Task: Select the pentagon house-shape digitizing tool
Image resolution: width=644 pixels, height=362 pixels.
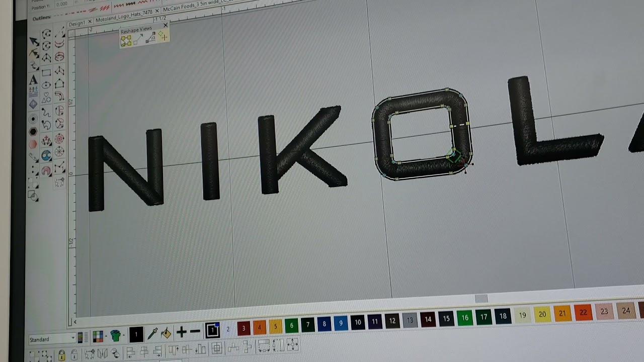Action: coord(59,84)
